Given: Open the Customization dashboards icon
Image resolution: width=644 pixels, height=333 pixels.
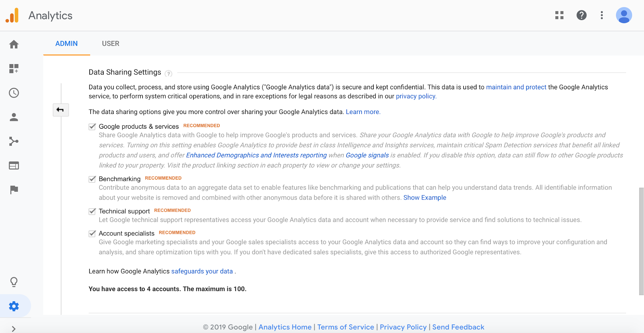Looking at the screenshot, I should click(14, 69).
